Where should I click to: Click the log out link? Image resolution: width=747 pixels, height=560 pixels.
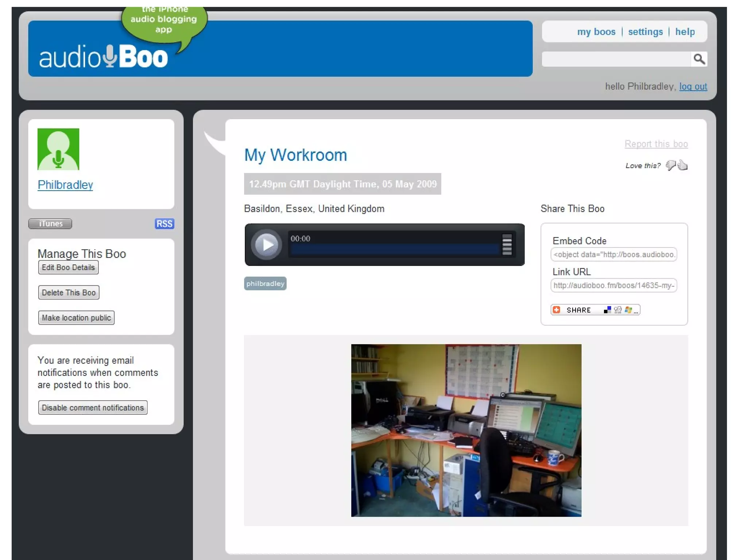pos(693,86)
